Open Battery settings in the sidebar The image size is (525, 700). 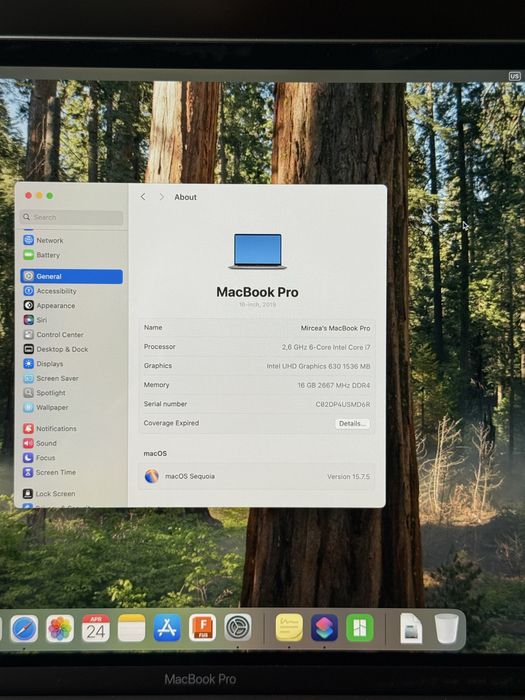coord(42,255)
